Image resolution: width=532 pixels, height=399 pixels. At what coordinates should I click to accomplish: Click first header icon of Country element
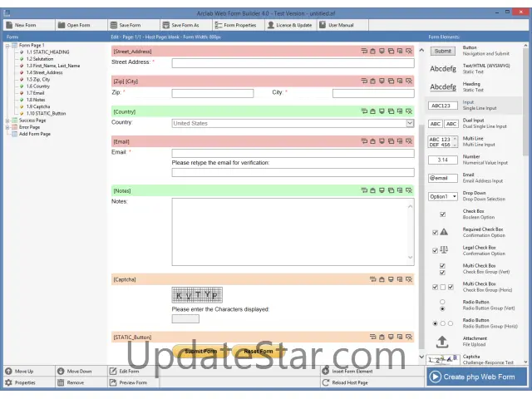[x=364, y=111]
